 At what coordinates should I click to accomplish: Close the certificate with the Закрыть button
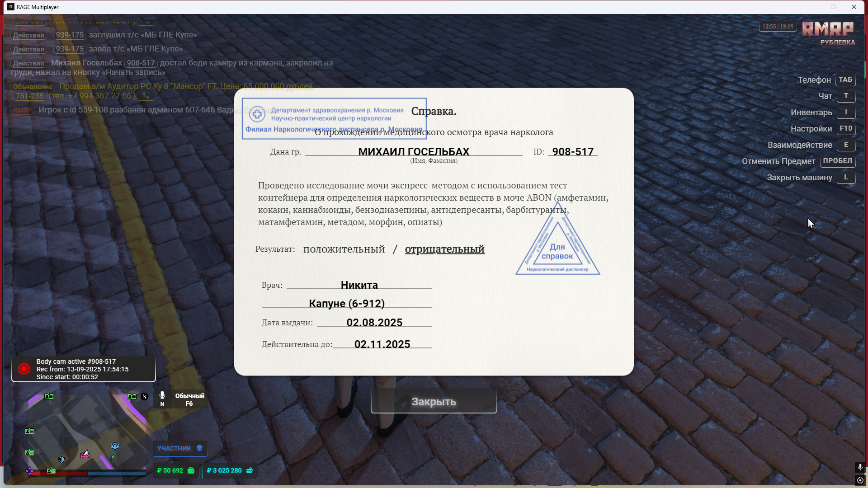pyautogui.click(x=434, y=401)
